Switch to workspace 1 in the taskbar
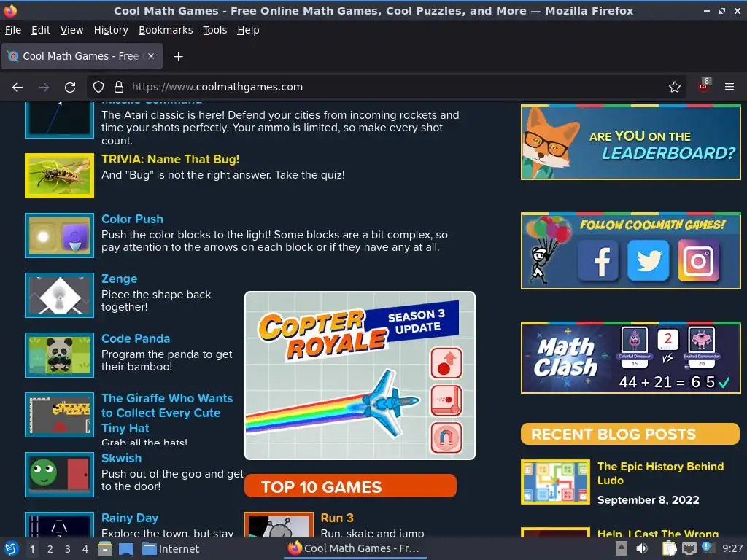The height and width of the screenshot is (560, 747). click(x=32, y=549)
